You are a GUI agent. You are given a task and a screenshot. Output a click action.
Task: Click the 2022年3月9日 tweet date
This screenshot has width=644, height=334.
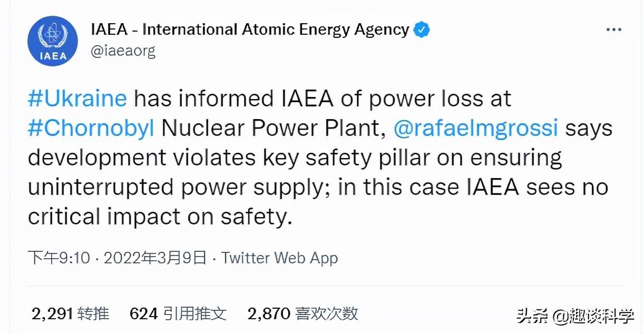point(155,258)
